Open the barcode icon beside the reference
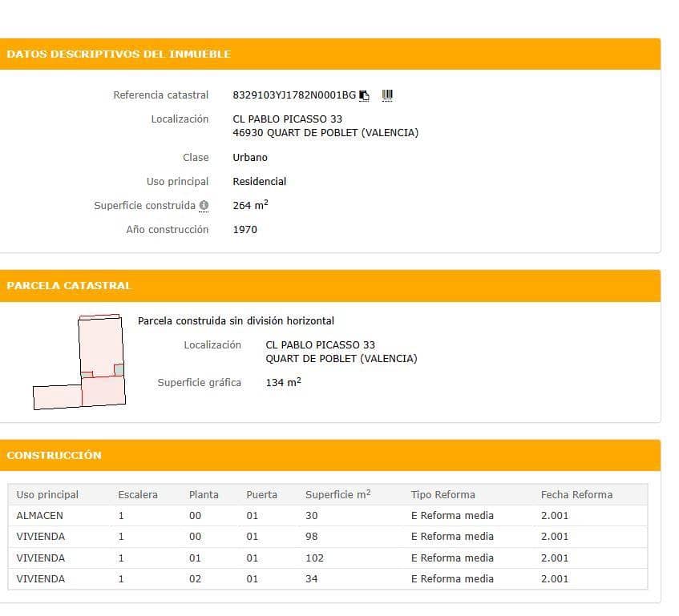 (x=387, y=95)
